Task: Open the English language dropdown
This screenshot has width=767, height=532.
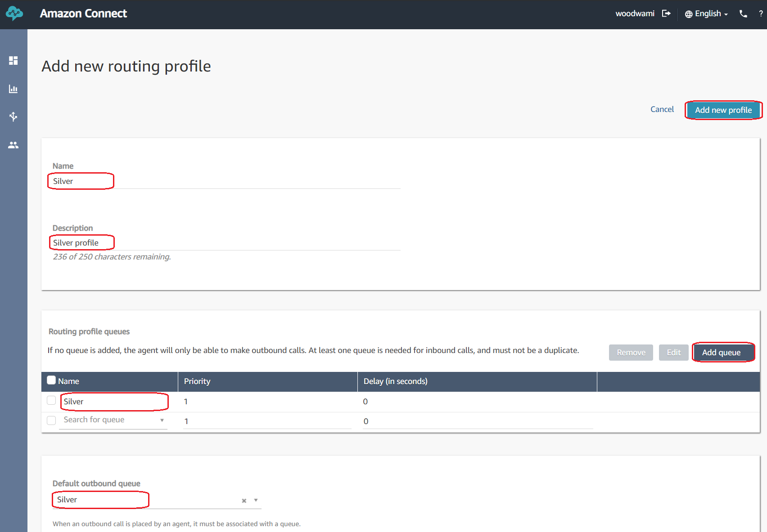Action: [706, 14]
